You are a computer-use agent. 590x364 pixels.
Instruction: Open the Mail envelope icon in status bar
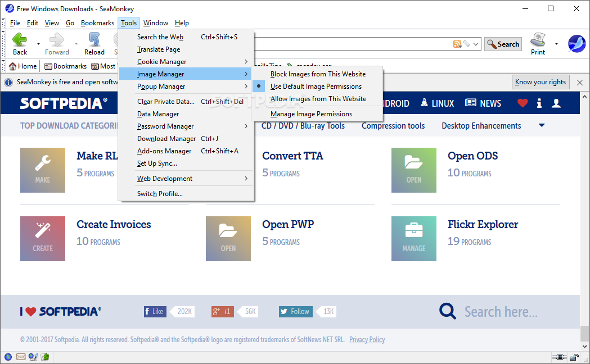click(x=21, y=357)
